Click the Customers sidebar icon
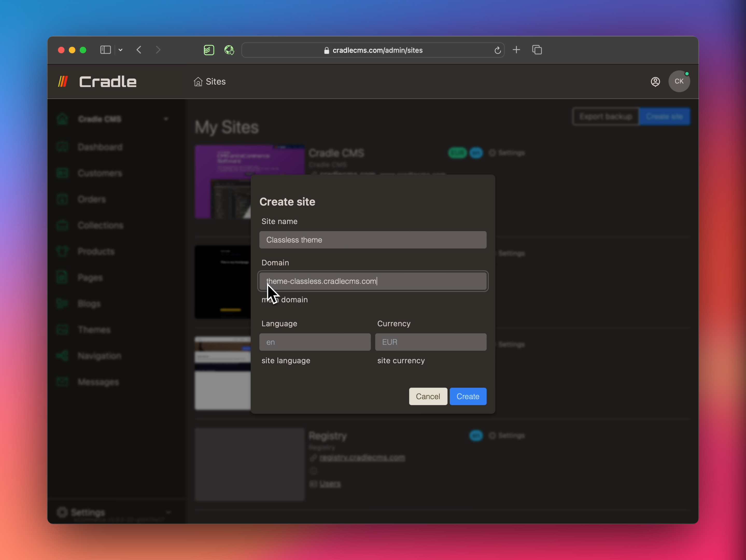746x560 pixels. point(62,173)
